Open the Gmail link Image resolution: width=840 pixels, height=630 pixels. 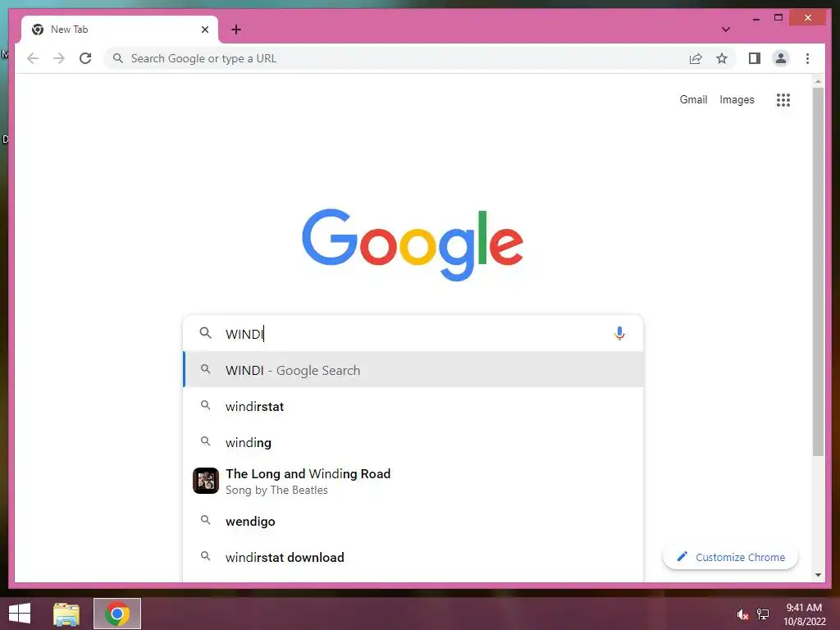coord(693,99)
